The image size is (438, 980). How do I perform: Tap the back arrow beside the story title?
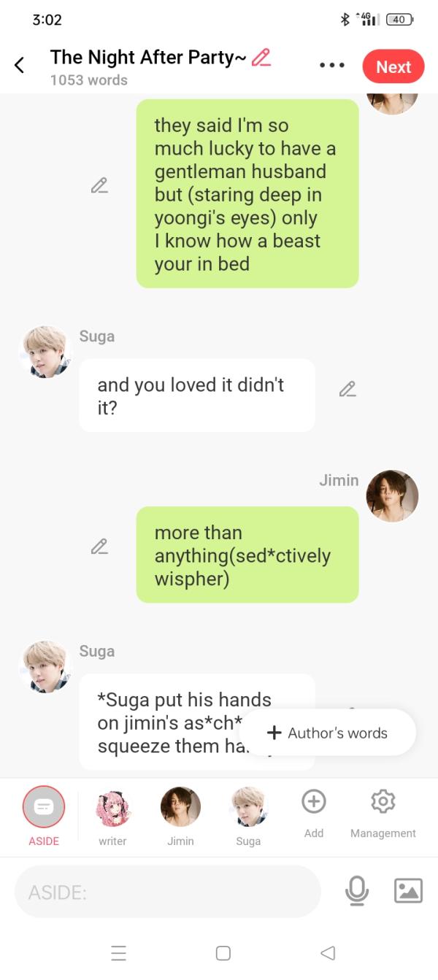20,66
